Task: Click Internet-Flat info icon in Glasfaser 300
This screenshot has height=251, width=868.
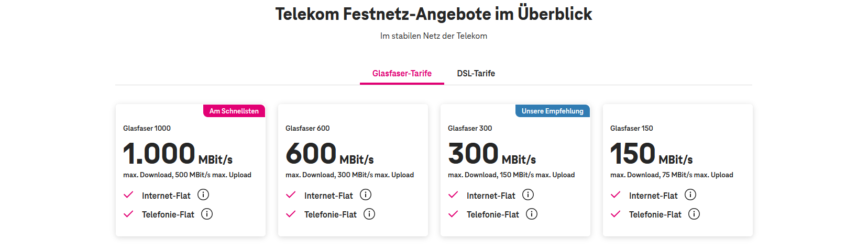Action: (528, 195)
